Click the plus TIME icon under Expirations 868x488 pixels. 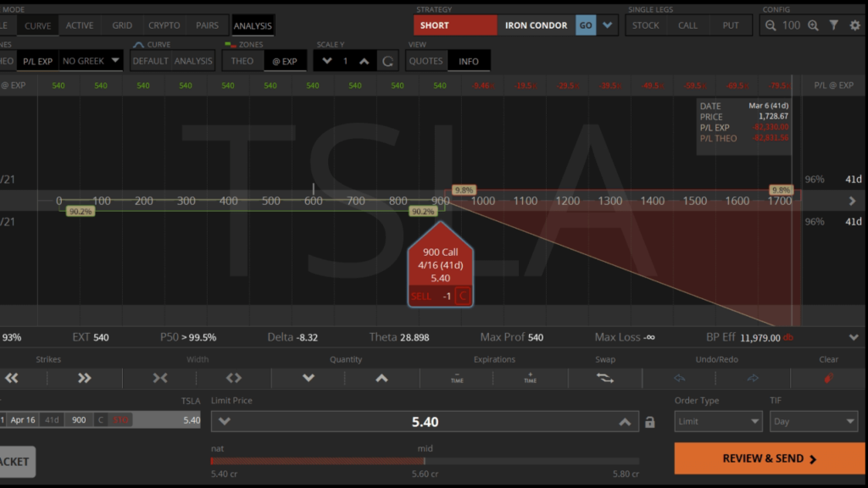click(x=529, y=379)
